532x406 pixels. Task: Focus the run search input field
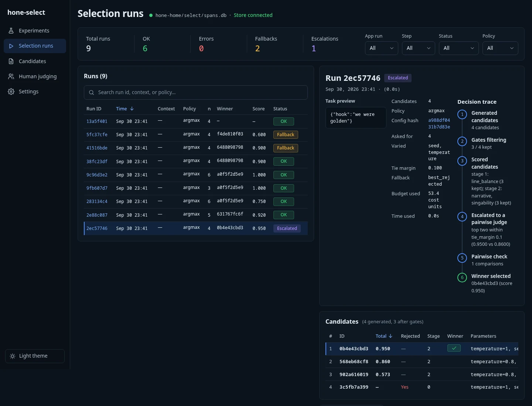click(196, 93)
